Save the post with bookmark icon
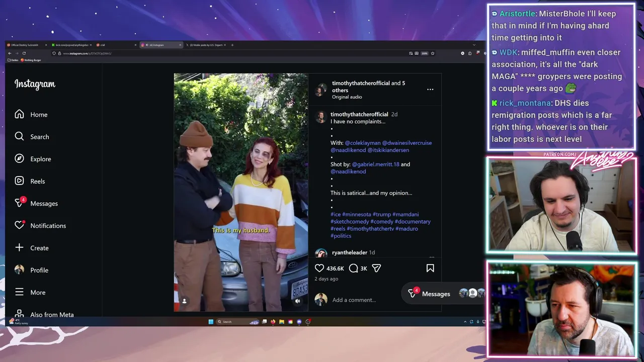 430,268
